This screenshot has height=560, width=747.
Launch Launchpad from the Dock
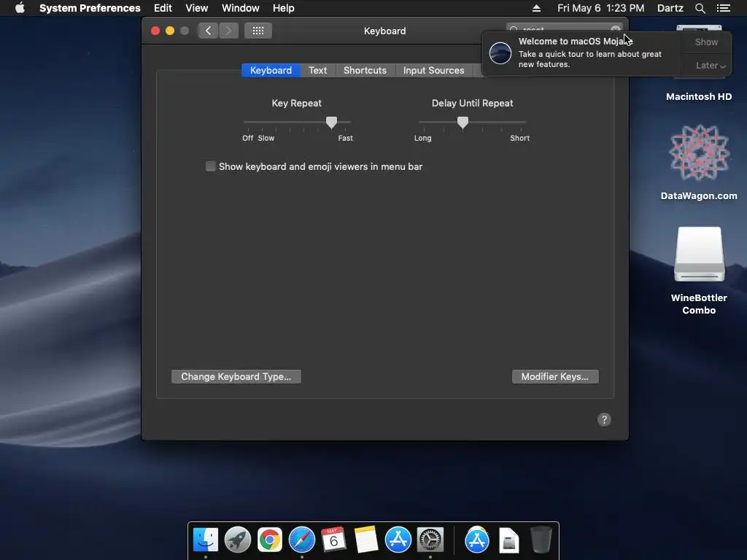(238, 540)
